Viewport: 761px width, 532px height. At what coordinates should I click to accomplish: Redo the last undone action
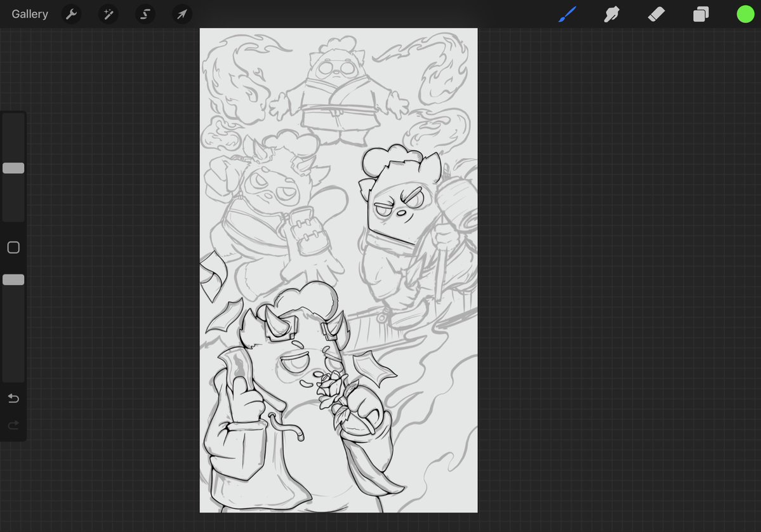[13, 425]
